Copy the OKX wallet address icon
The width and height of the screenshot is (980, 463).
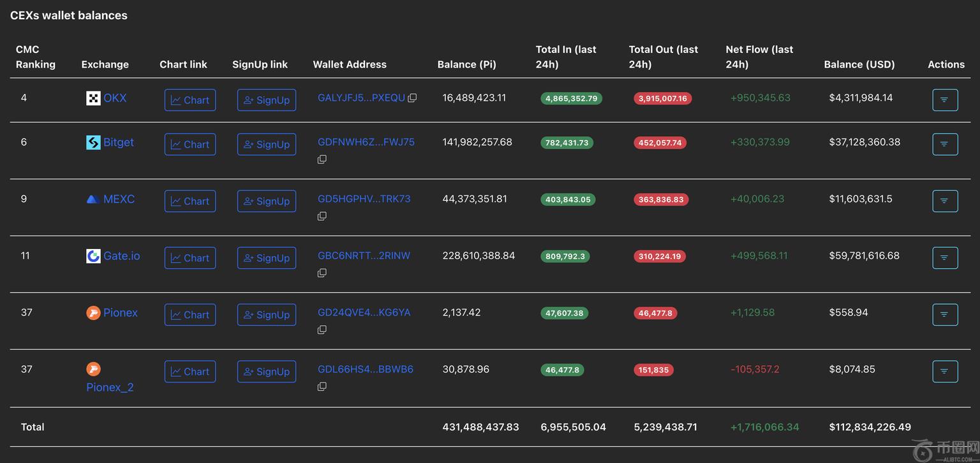coord(412,98)
